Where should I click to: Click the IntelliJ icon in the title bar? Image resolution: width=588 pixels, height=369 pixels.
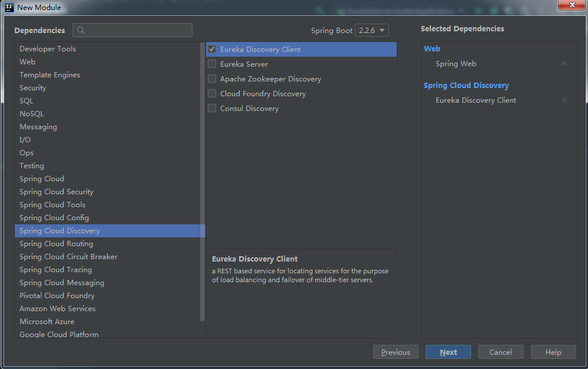9,7
